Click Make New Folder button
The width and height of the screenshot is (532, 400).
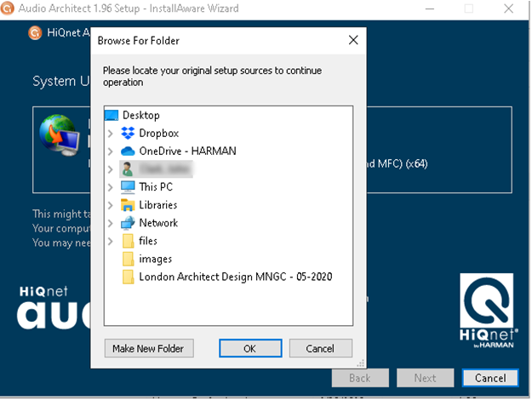click(x=149, y=348)
